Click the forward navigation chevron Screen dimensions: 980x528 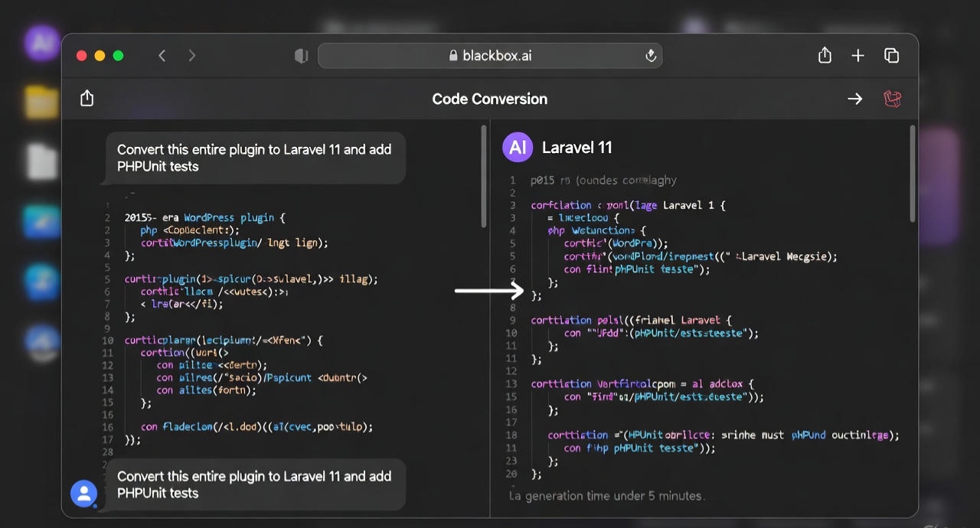192,55
